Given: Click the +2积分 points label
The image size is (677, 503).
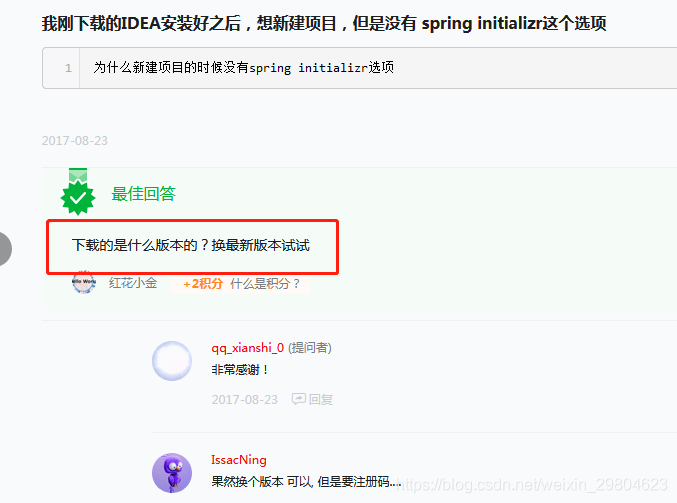Looking at the screenshot, I should pos(202,284).
